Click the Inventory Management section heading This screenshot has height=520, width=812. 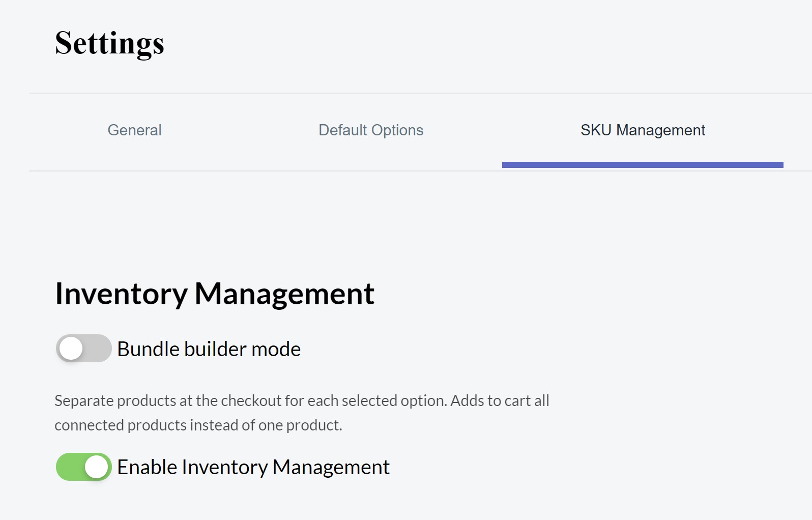(215, 294)
